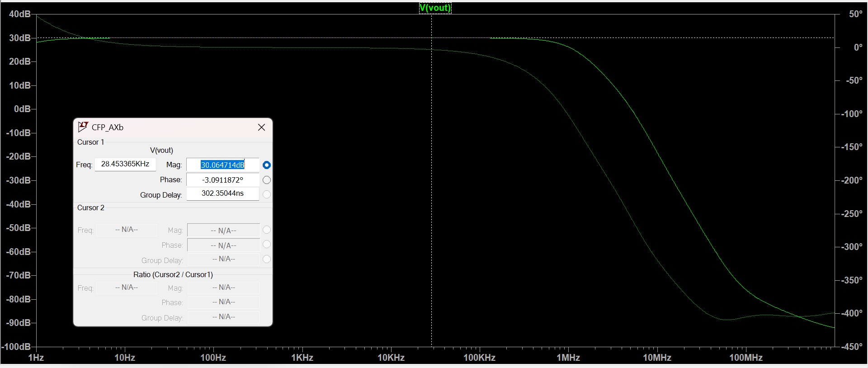Click the Cursor 2 section label

point(90,208)
